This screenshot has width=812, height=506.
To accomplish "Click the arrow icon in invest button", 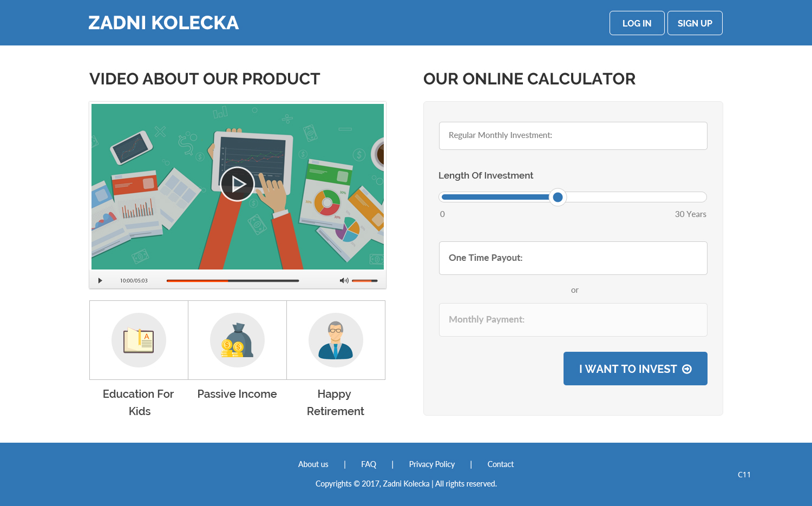I will pos(687,369).
